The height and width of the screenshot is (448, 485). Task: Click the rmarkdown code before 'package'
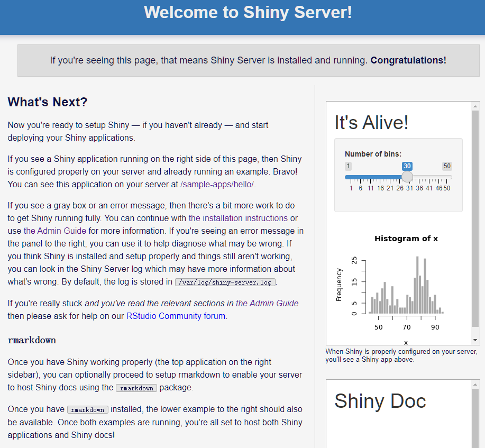coord(136,388)
